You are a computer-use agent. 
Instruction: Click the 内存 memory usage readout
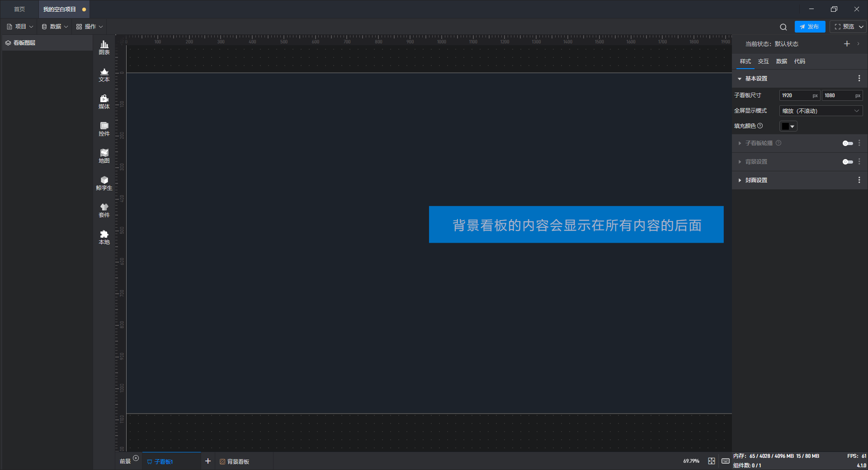tap(776, 456)
